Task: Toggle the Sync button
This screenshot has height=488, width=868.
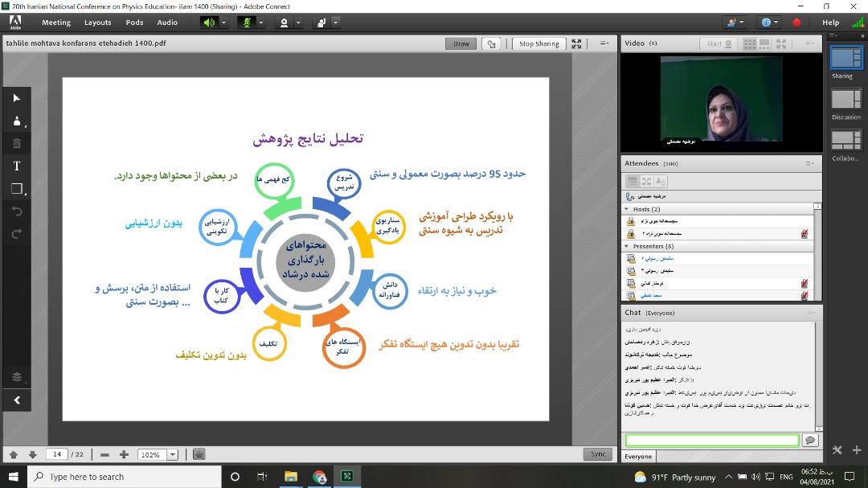Action: tap(598, 454)
